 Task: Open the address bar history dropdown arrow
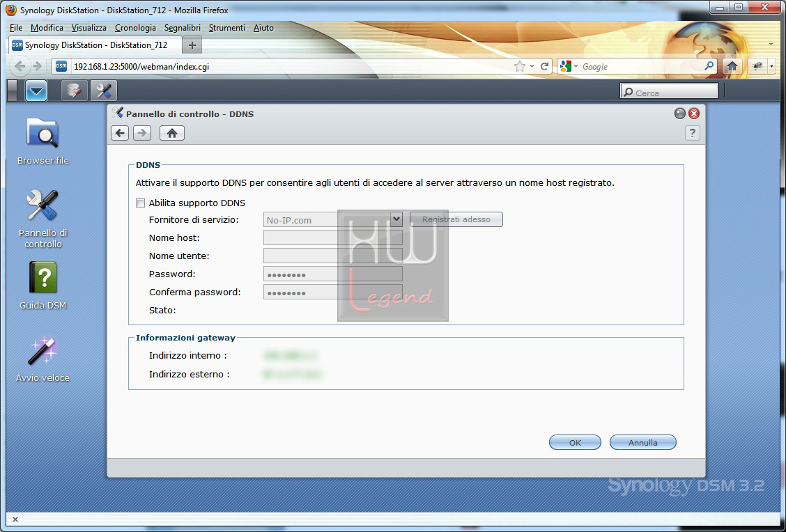point(532,66)
